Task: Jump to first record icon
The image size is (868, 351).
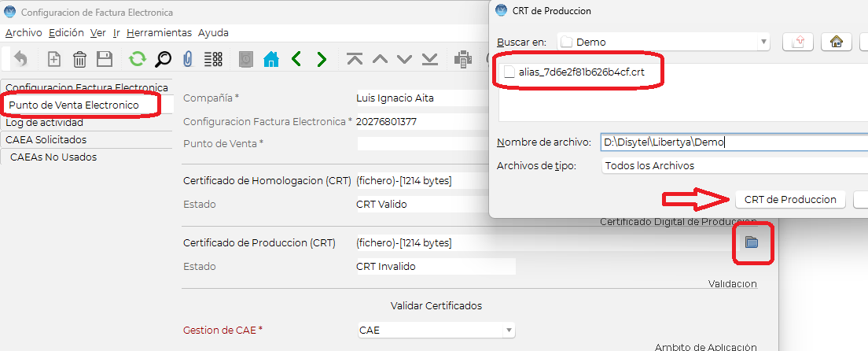Action: pyautogui.click(x=355, y=59)
